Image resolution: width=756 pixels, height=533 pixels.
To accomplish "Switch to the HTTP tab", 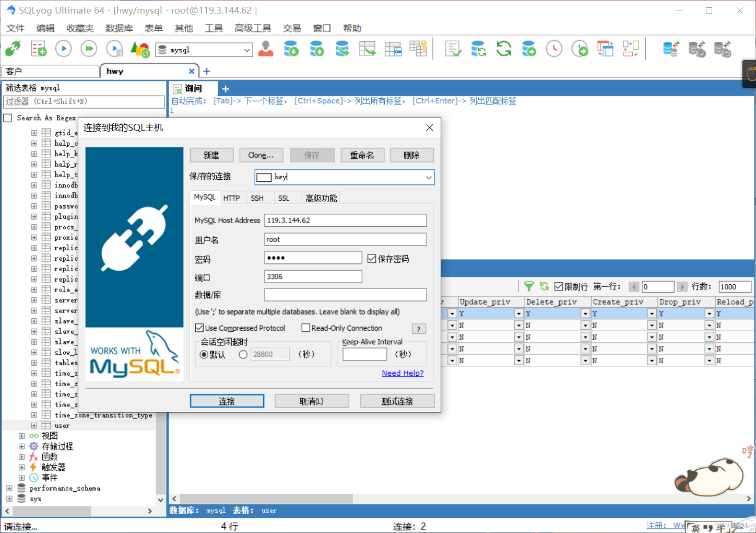I will (x=231, y=198).
